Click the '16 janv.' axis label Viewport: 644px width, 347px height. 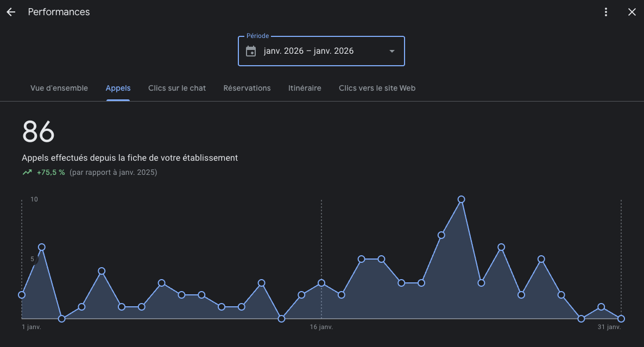coord(321,327)
